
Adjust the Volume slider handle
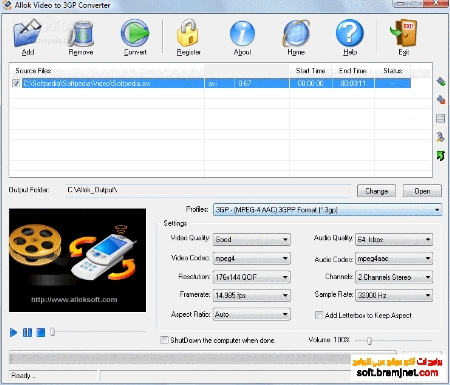pyautogui.click(x=369, y=340)
